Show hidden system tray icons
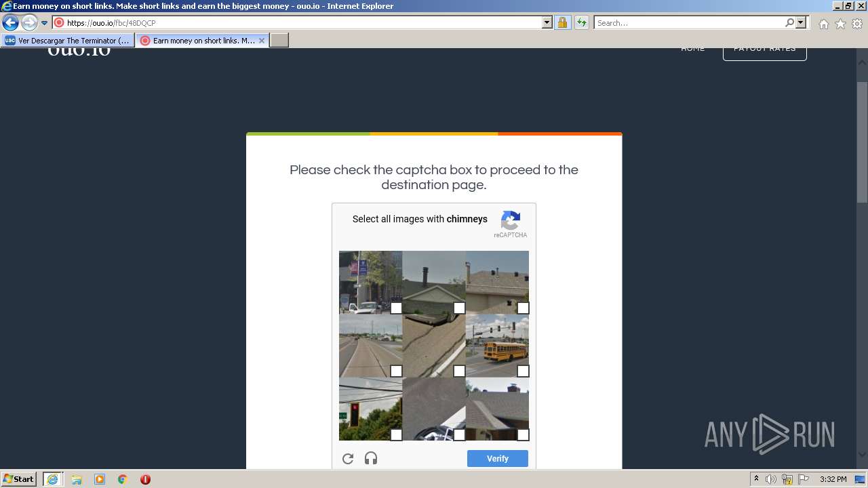The width and height of the screenshot is (868, 488). point(756,479)
